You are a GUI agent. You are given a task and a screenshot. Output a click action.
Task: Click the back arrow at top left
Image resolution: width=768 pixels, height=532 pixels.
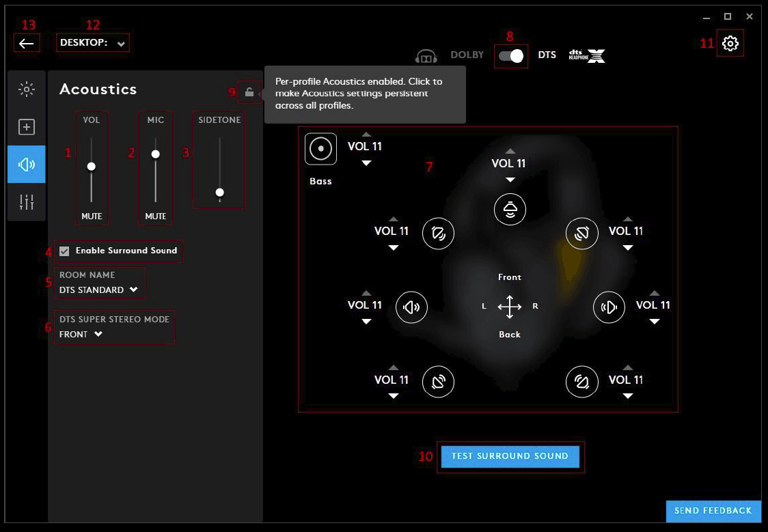click(x=27, y=43)
